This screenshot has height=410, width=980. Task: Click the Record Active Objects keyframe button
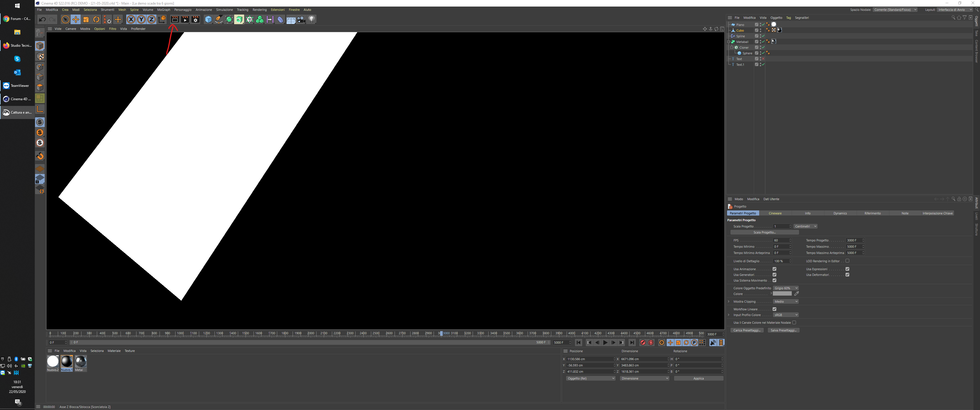[642, 343]
